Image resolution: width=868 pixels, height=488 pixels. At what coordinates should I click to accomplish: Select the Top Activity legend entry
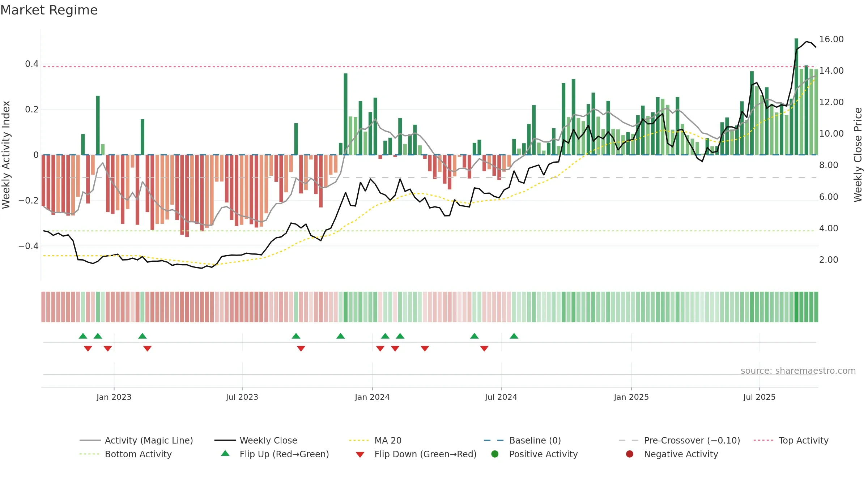[x=791, y=440]
